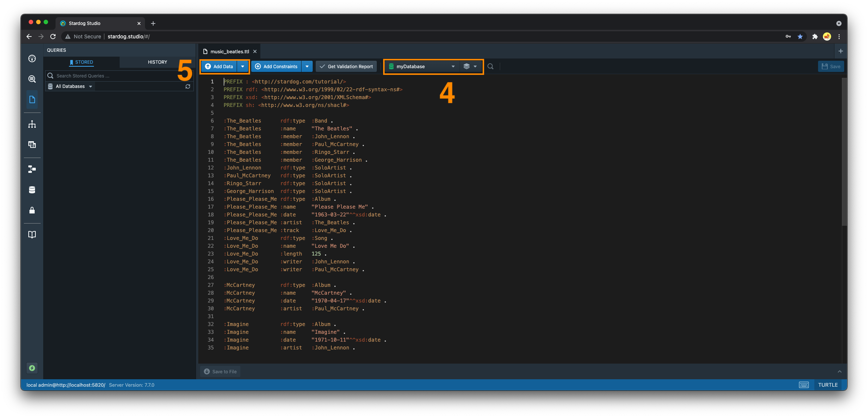
Task: Click the Save to File button
Action: (x=220, y=371)
